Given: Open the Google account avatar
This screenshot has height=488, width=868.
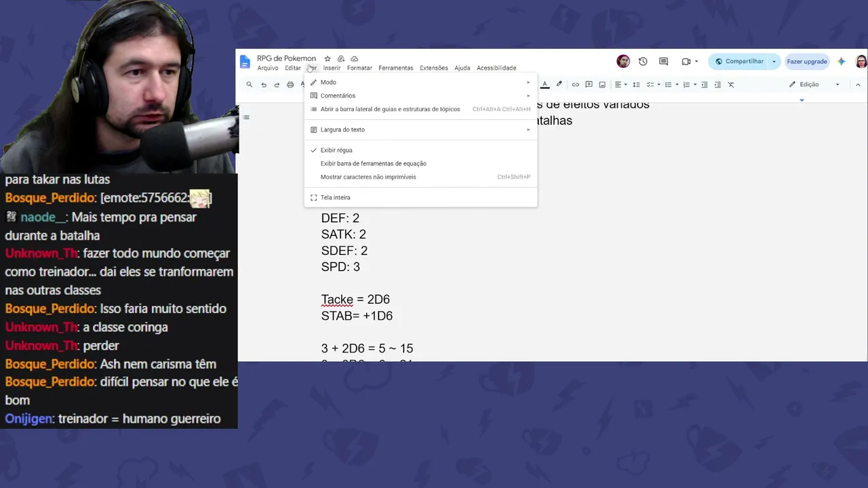Looking at the screenshot, I should [861, 62].
